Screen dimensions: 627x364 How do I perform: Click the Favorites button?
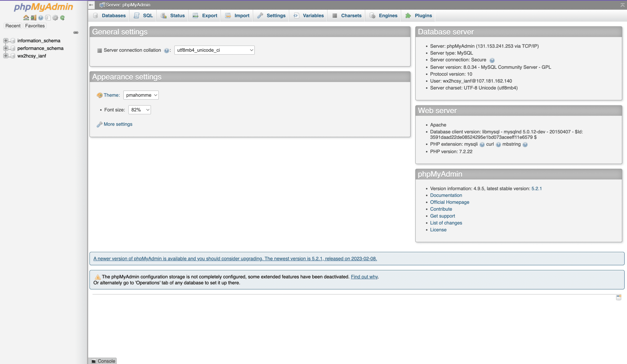pos(35,26)
